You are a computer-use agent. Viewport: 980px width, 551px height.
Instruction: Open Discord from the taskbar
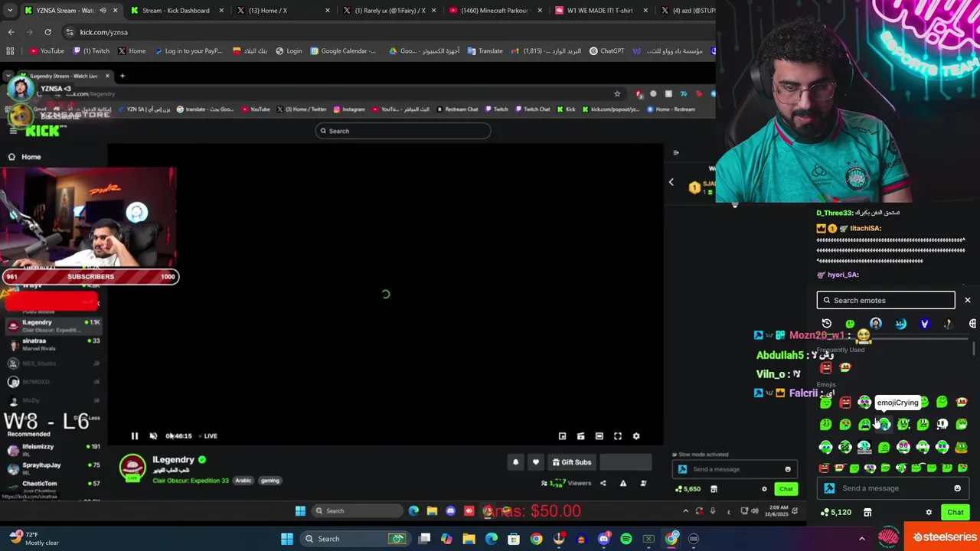coord(603,539)
